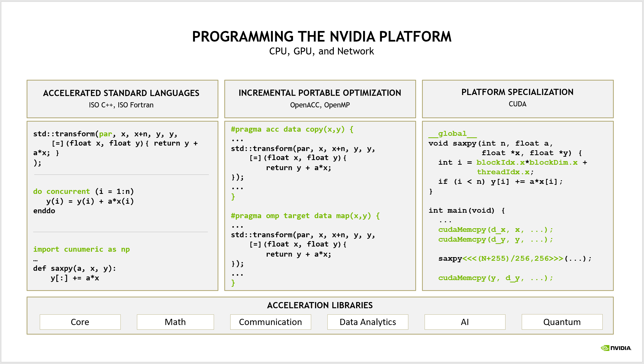Click the "CUDA" subheading
Screen dimensions: 644x364
pyautogui.click(x=517, y=104)
